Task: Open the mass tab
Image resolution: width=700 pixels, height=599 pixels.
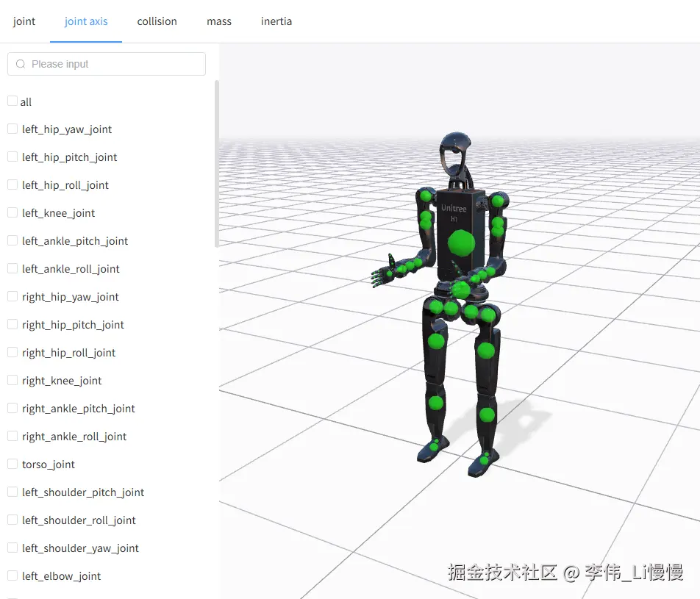Action: coord(219,21)
